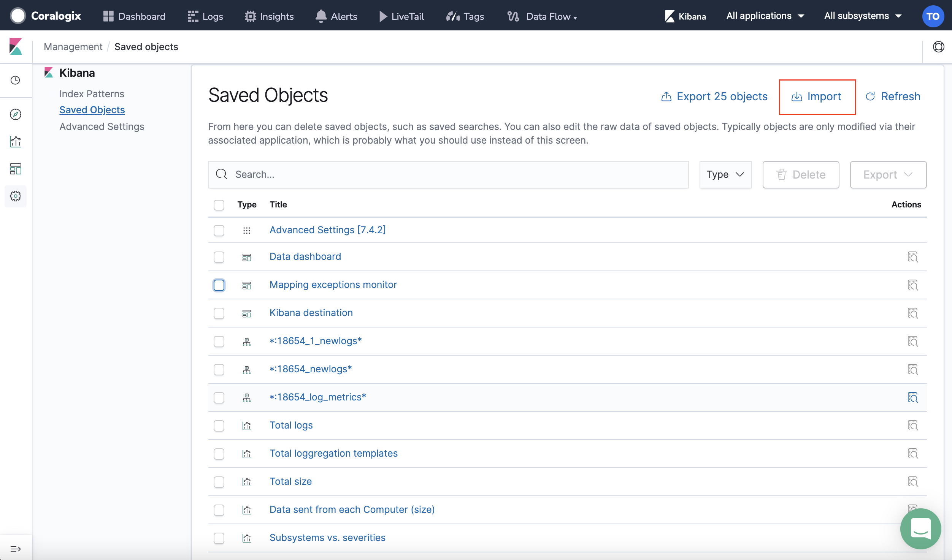Inspect relationships for *:18654_log_metrics*
This screenshot has width=952, height=560.
[913, 398]
